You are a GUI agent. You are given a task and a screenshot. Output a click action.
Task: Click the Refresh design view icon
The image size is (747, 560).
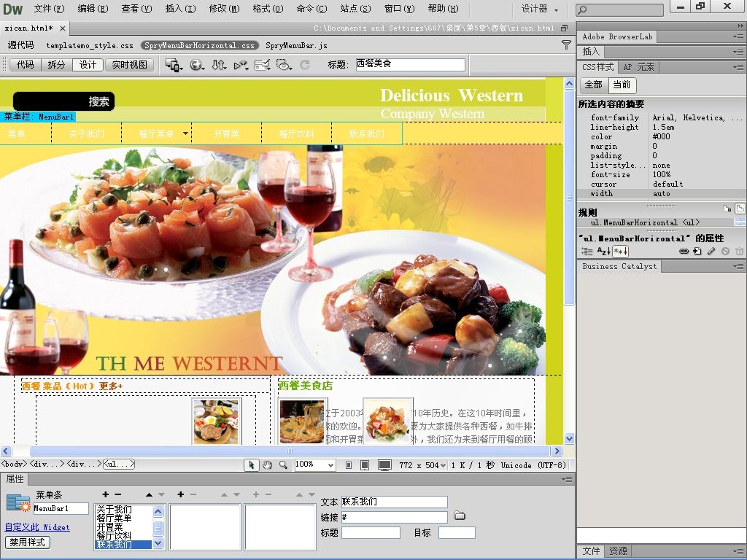coord(305,65)
